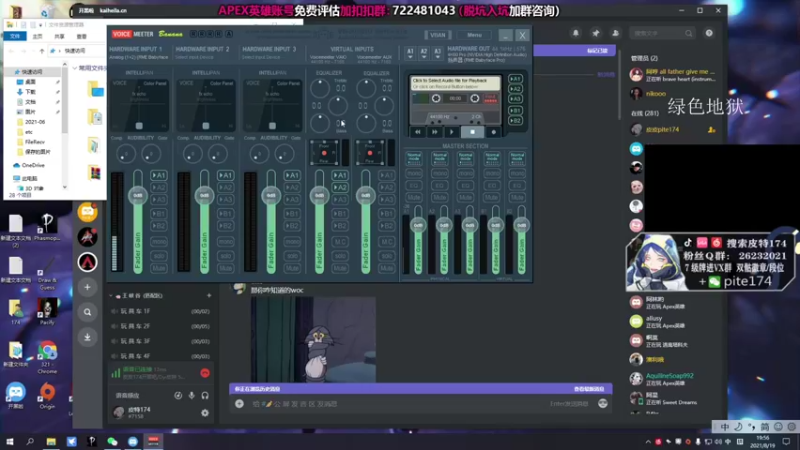
Task: Open server discovery search icon in sidebar
Action: click(87, 312)
